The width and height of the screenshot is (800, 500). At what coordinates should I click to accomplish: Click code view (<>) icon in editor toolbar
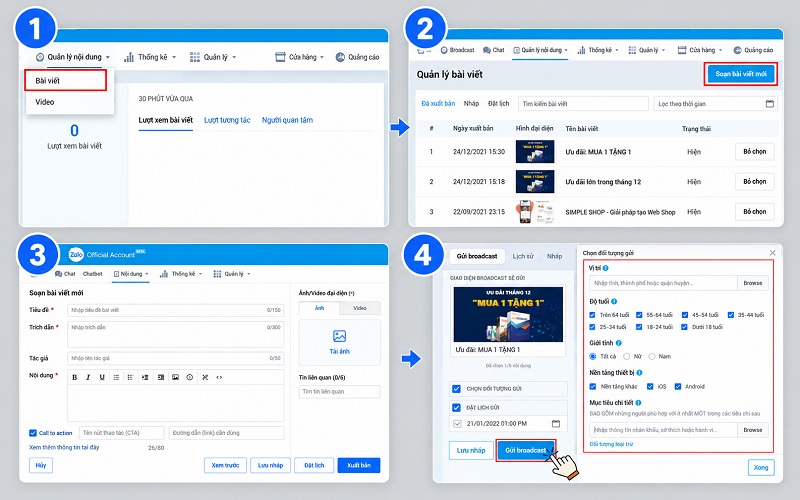(219, 378)
